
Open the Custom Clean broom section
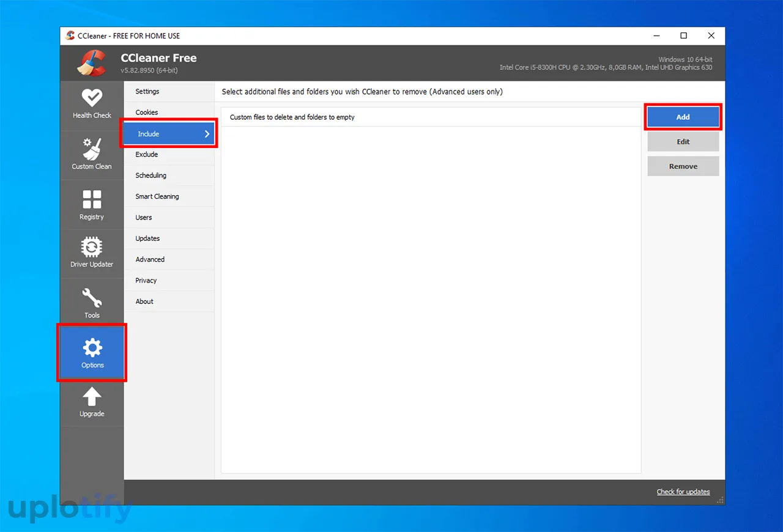pos(92,155)
